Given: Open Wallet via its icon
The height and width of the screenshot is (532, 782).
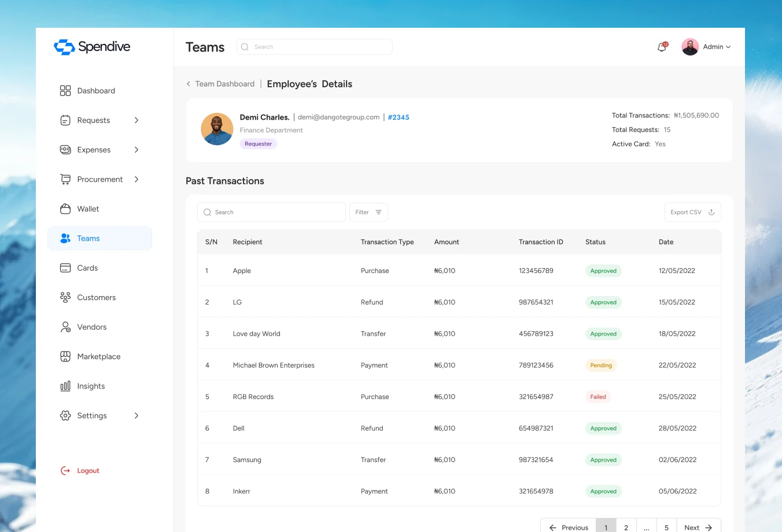Looking at the screenshot, I should [65, 209].
